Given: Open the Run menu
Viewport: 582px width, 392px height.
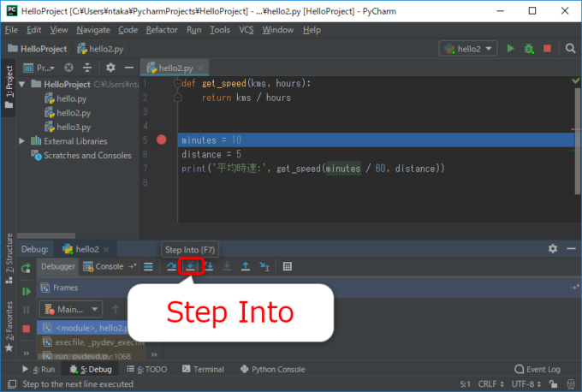Looking at the screenshot, I should [x=193, y=30].
